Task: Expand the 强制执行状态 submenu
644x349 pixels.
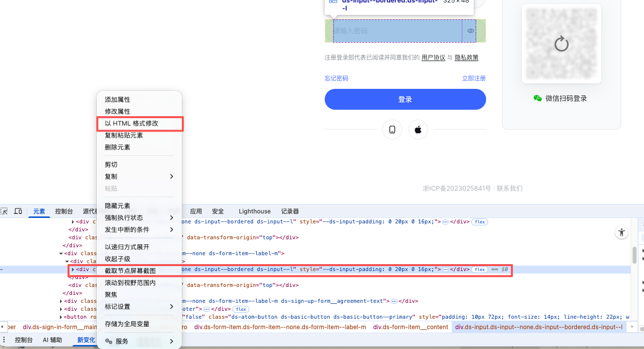Action: point(139,217)
